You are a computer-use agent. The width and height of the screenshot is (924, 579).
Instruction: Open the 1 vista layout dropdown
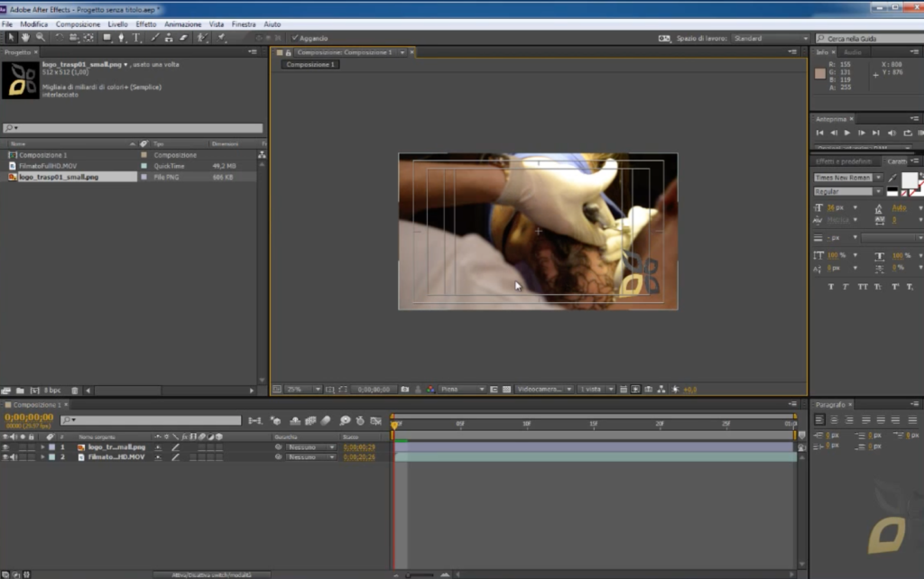pyautogui.click(x=596, y=390)
